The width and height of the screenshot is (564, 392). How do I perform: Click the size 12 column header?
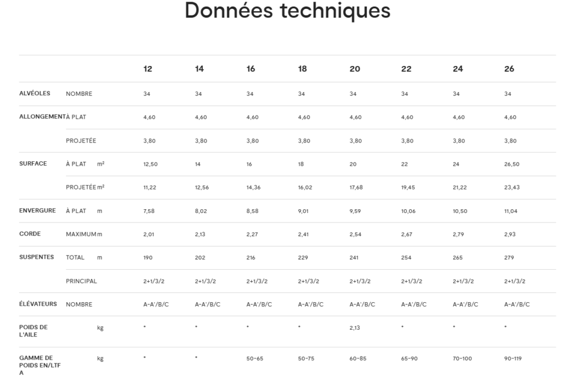click(148, 69)
